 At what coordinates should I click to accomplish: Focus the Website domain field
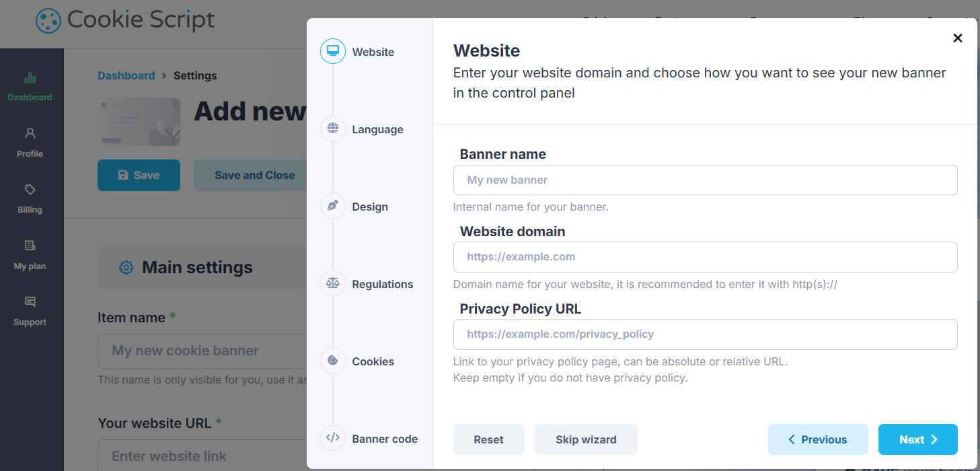(705, 257)
